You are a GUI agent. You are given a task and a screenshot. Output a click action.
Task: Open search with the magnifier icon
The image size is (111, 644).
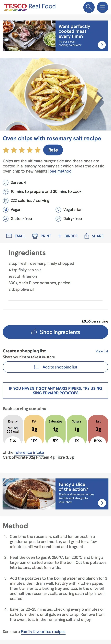click(x=89, y=7)
